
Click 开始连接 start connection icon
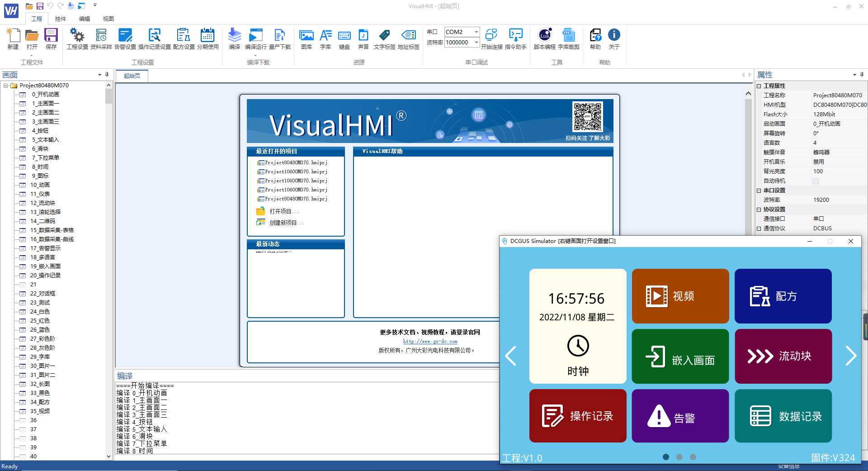click(x=491, y=38)
